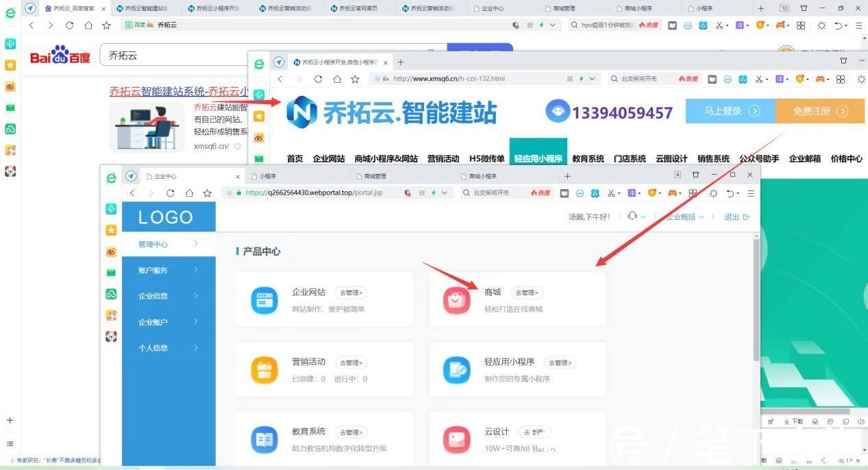
Task: Open the hamburger menu in 企业中心 window
Action: [751, 193]
